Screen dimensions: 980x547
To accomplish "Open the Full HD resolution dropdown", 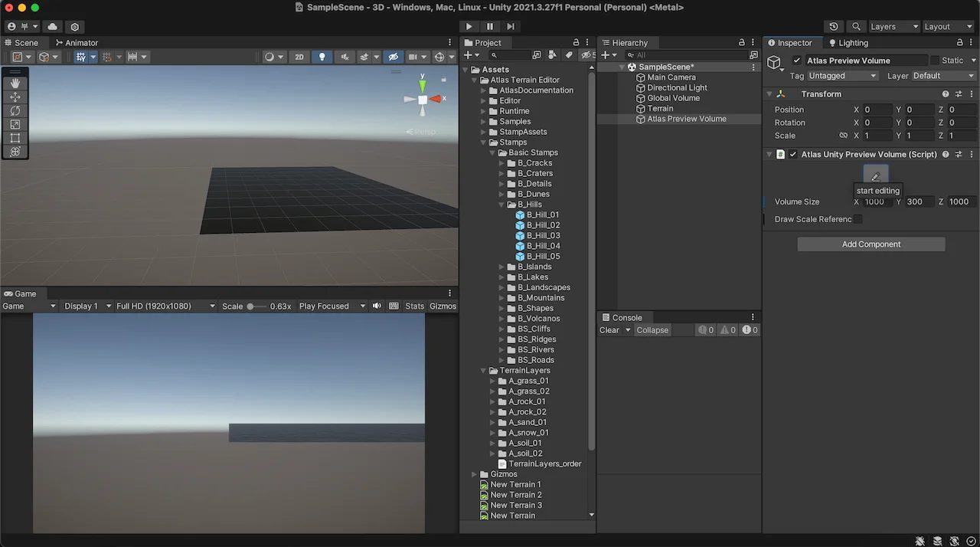I will [x=166, y=306].
